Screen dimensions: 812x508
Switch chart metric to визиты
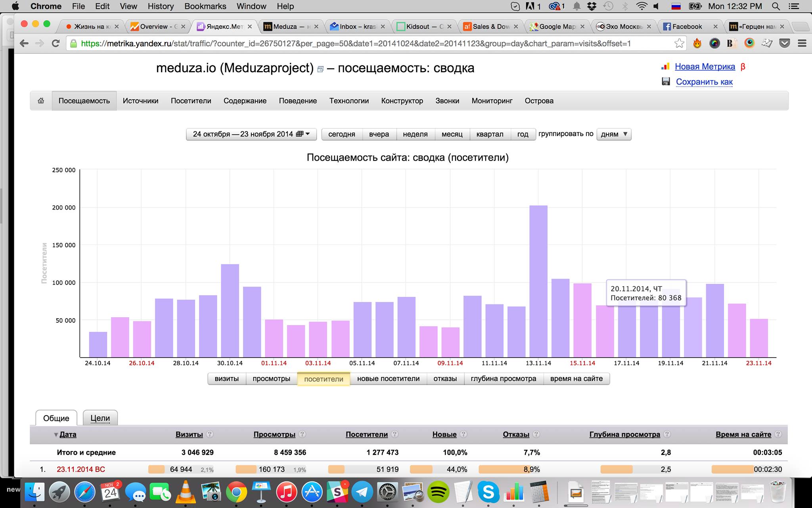[226, 379]
